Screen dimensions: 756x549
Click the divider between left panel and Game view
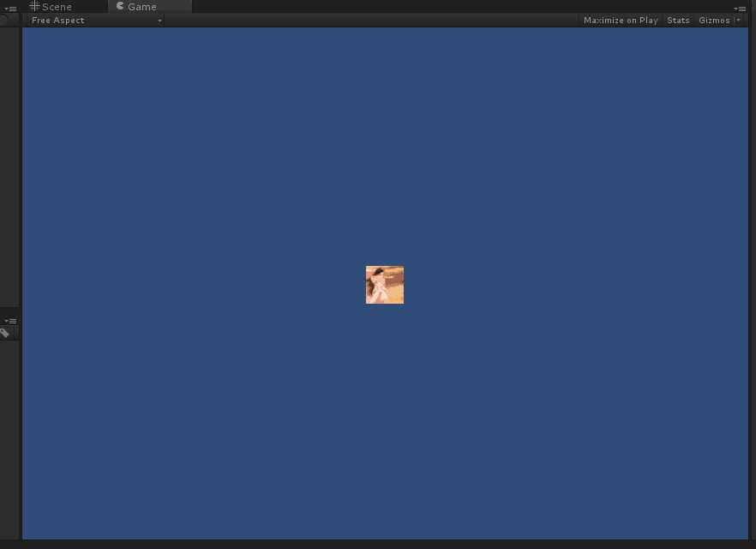click(x=21, y=283)
